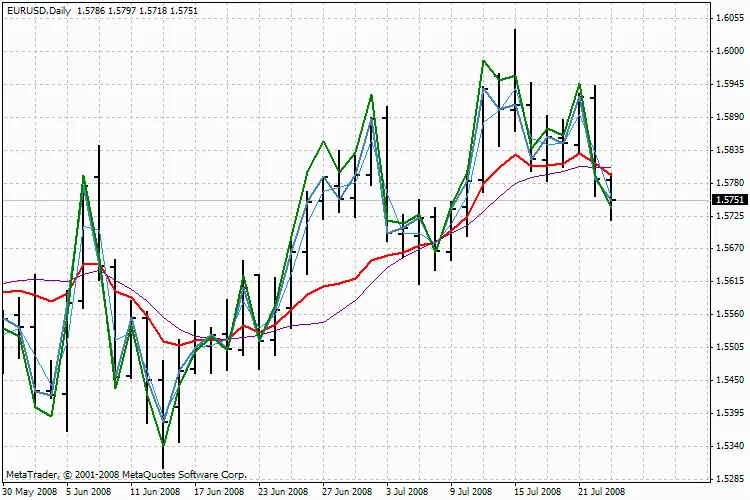Click the 1.6055 price axis label
Screen dimensions: 750x500
pos(729,18)
